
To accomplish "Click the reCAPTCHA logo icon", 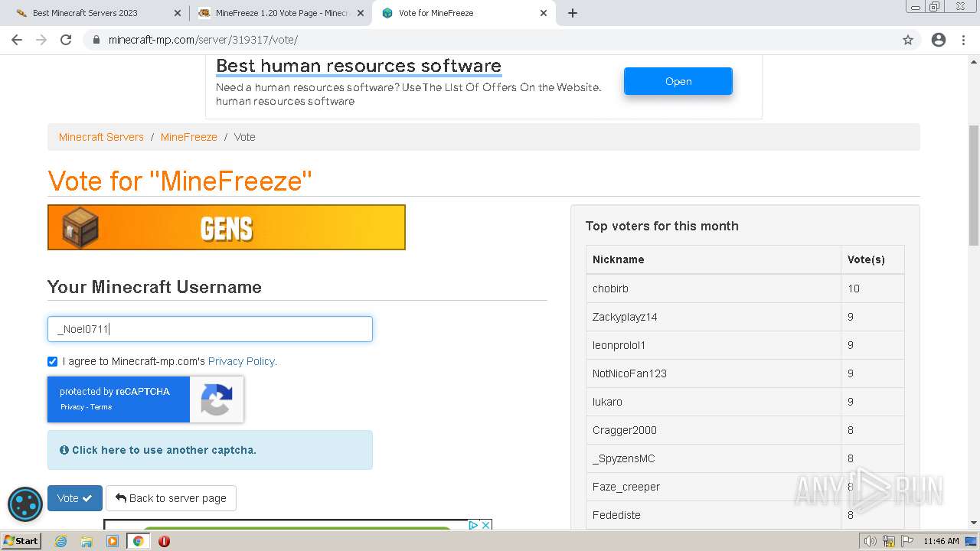I will click(217, 399).
